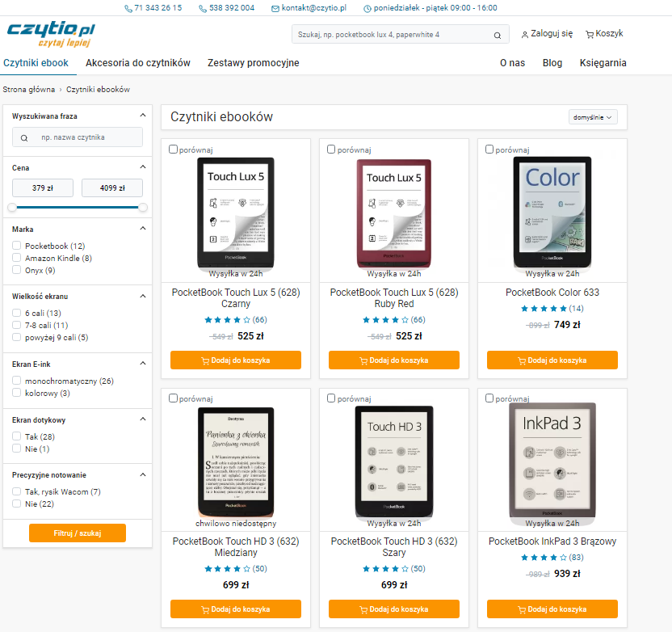Collapse the Marka filter section
The width and height of the screenshot is (672, 632).
(143, 228)
